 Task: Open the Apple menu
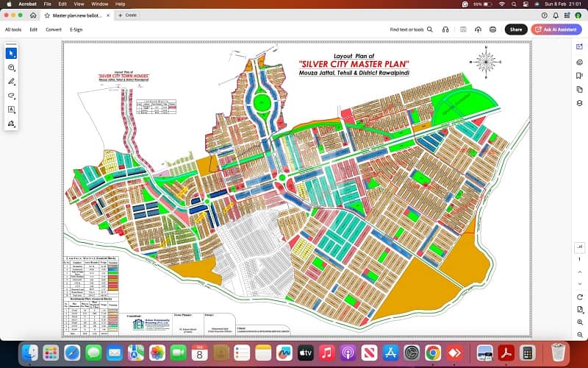click(9, 4)
